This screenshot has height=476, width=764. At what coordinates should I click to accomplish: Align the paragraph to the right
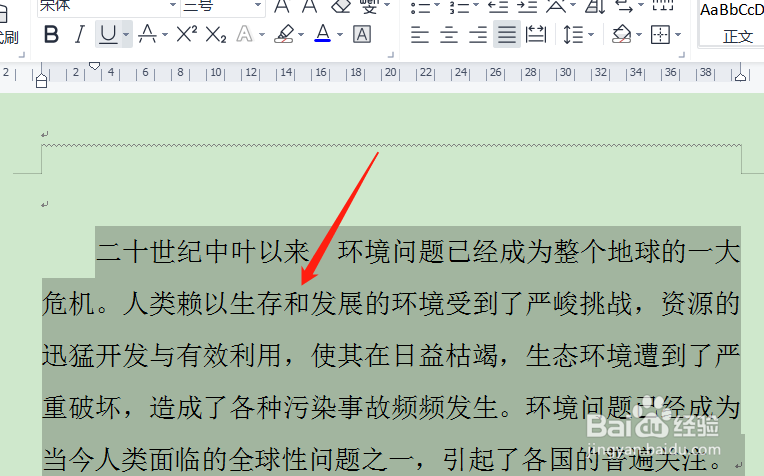click(x=478, y=35)
